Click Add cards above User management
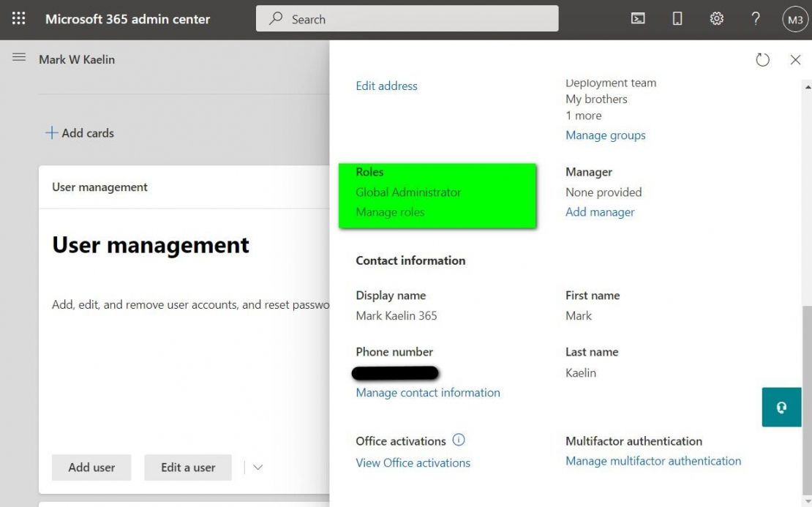The width and height of the screenshot is (812, 507). [x=79, y=132]
